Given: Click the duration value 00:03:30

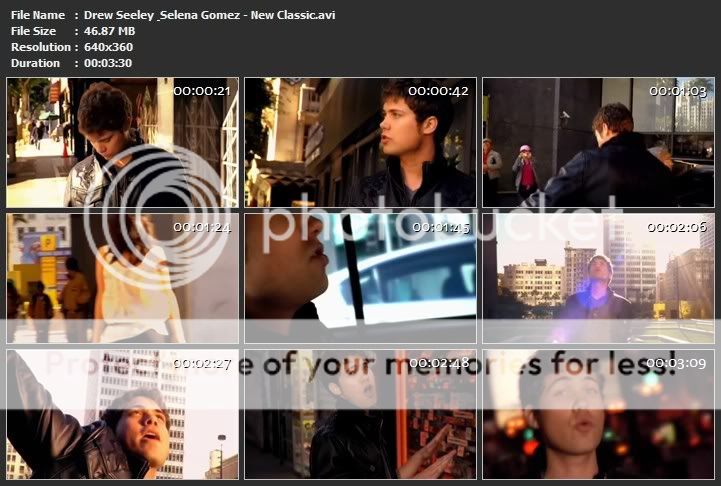Looking at the screenshot, I should point(108,63).
